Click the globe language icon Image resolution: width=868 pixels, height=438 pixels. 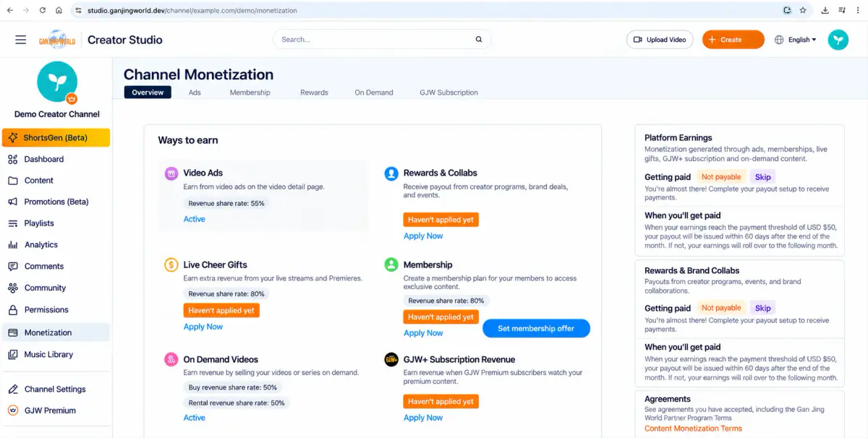click(x=779, y=40)
